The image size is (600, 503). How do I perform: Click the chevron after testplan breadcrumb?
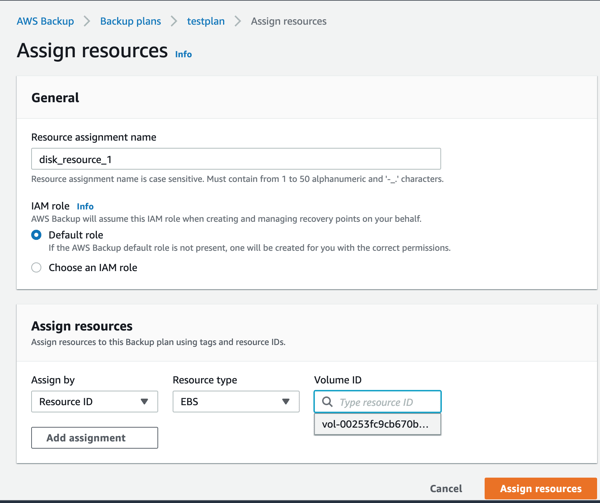tap(238, 21)
